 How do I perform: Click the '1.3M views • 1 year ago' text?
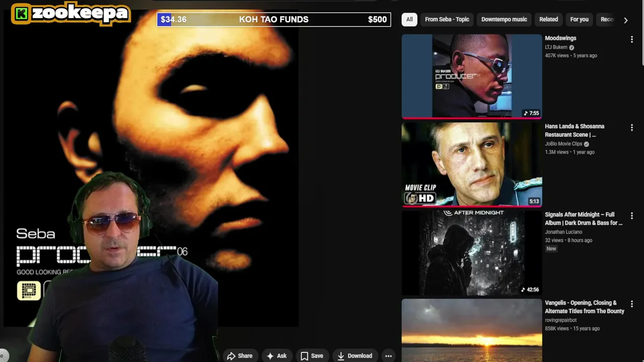[570, 152]
